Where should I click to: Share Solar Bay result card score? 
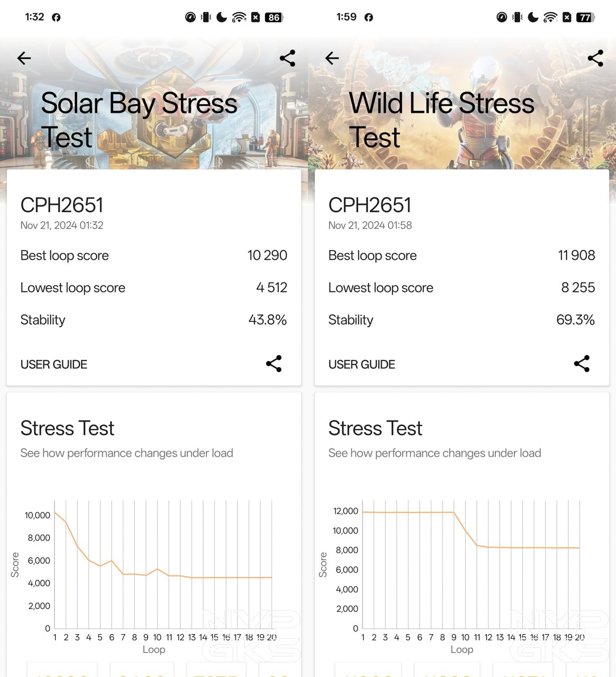pos(274,364)
